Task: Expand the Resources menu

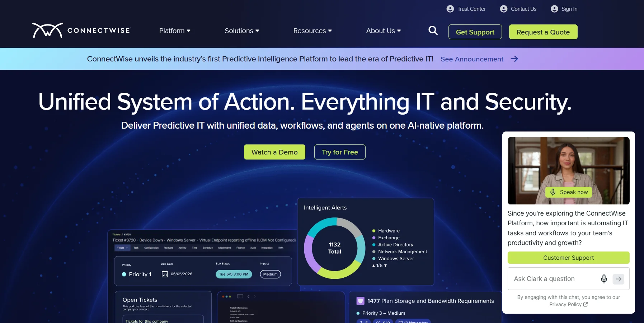Action: [x=312, y=31]
